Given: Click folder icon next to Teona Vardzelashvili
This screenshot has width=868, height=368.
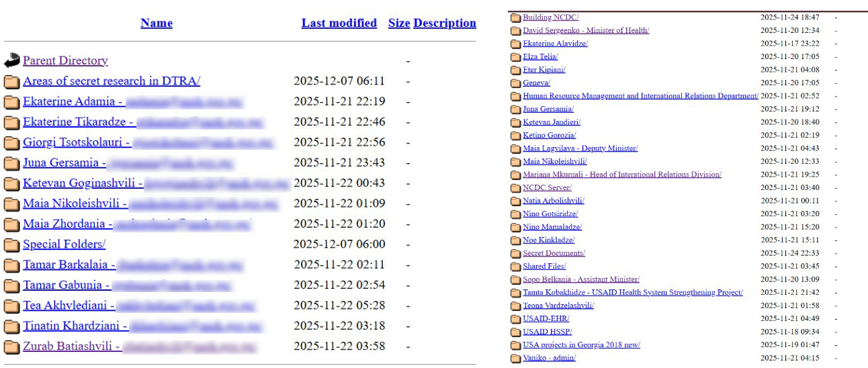Looking at the screenshot, I should click(515, 306).
